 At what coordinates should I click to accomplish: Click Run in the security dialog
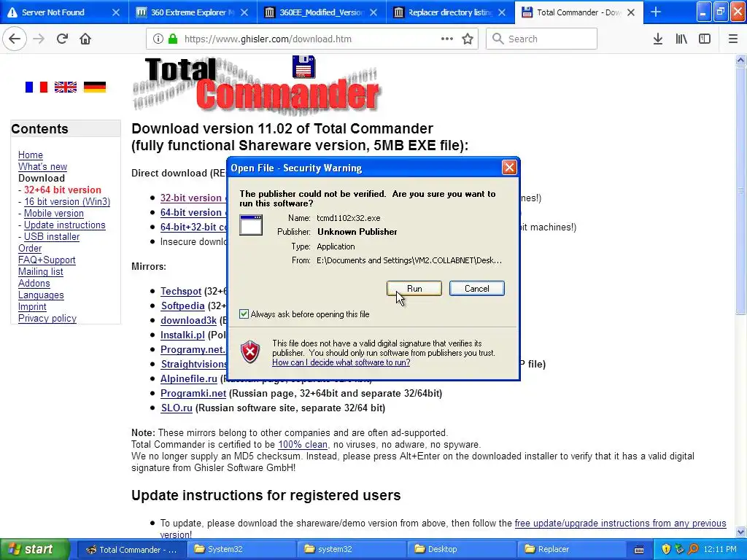tap(414, 289)
